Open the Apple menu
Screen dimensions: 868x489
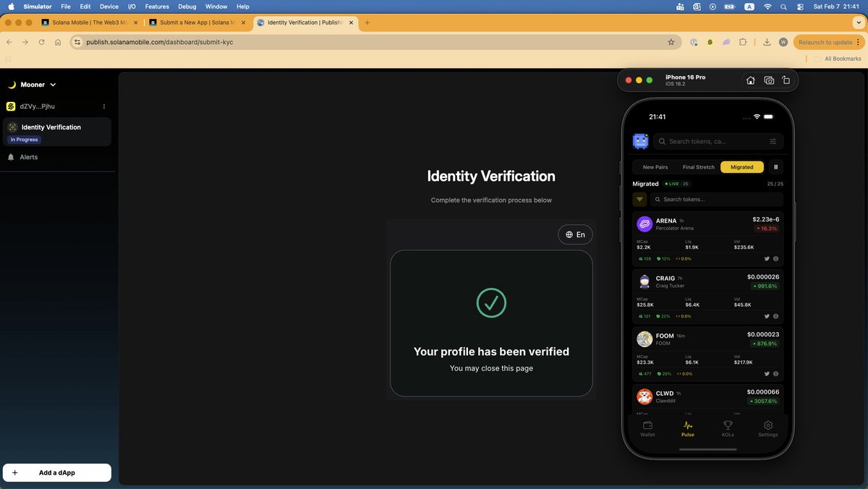[x=11, y=7]
